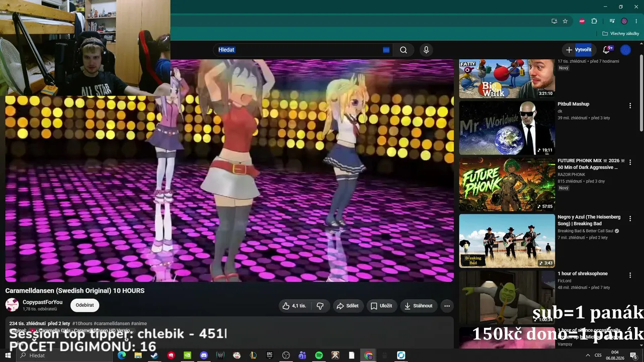Viewport: 644px width, 362px height.
Task: Open the Pitbull Mashup video title
Action: [x=573, y=104]
